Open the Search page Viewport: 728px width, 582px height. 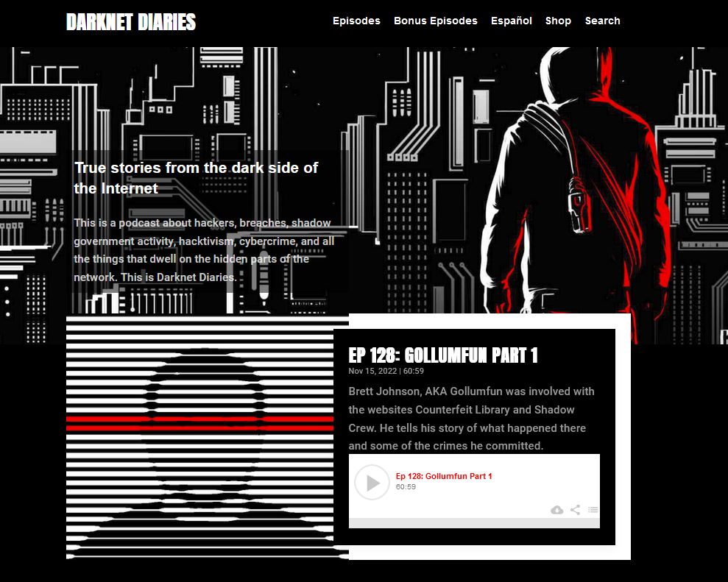pyautogui.click(x=602, y=21)
